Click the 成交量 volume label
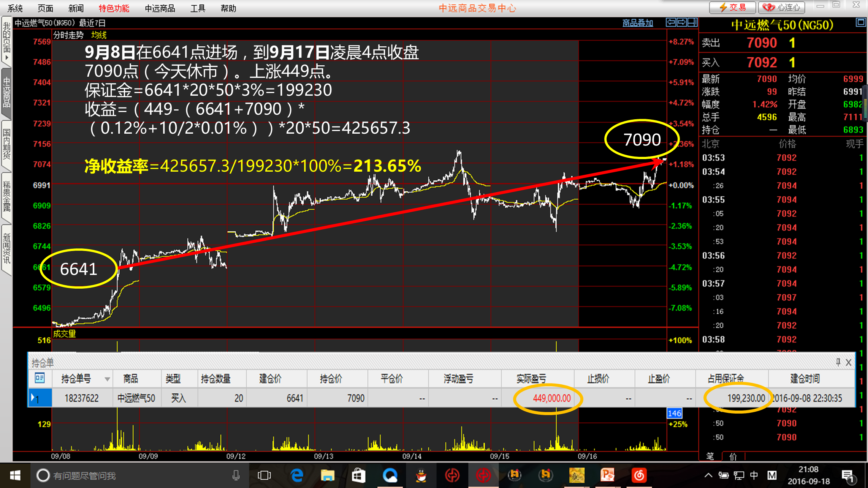This screenshot has height=488, width=868. tap(64, 334)
